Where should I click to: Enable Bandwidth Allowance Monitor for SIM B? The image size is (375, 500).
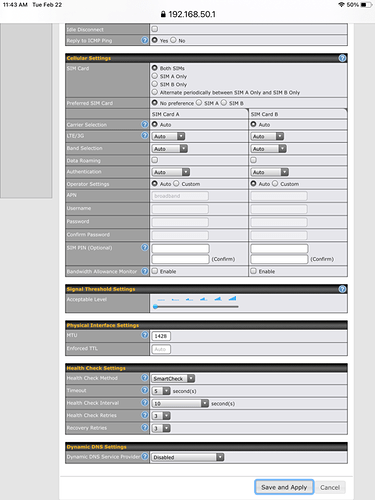click(x=254, y=271)
